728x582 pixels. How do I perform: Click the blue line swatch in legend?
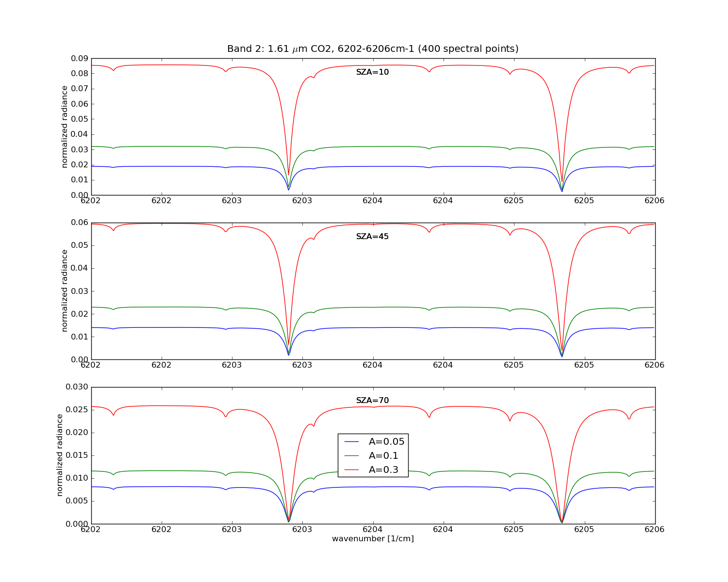351,442
